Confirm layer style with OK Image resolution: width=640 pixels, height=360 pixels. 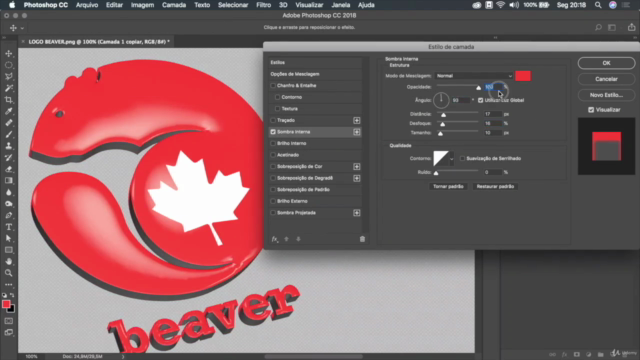coord(607,63)
